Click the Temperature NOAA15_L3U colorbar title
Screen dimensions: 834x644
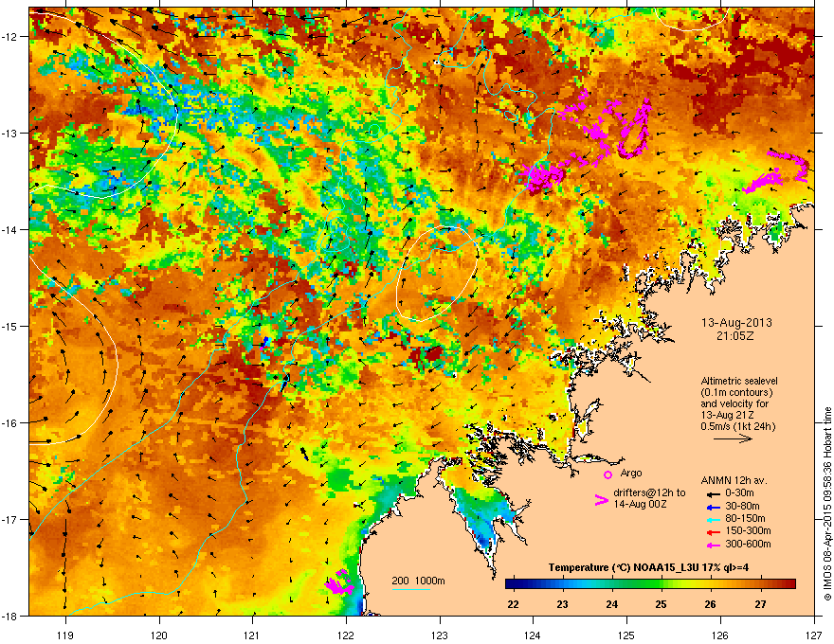coord(649,567)
